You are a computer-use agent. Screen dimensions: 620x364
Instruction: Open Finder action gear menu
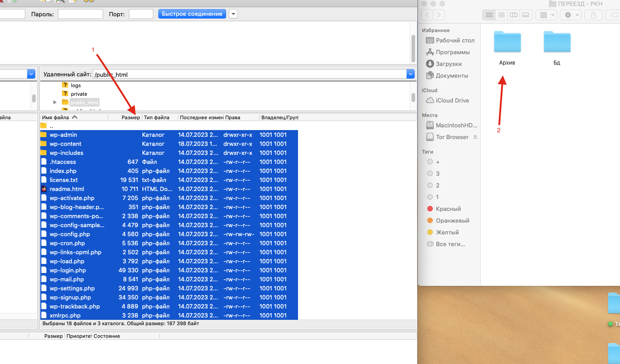[570, 15]
